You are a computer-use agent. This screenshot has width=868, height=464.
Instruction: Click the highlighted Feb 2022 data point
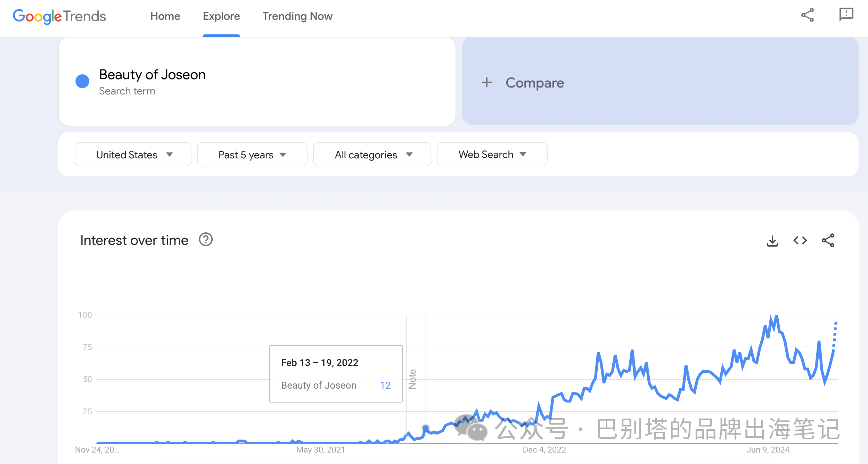(426, 428)
